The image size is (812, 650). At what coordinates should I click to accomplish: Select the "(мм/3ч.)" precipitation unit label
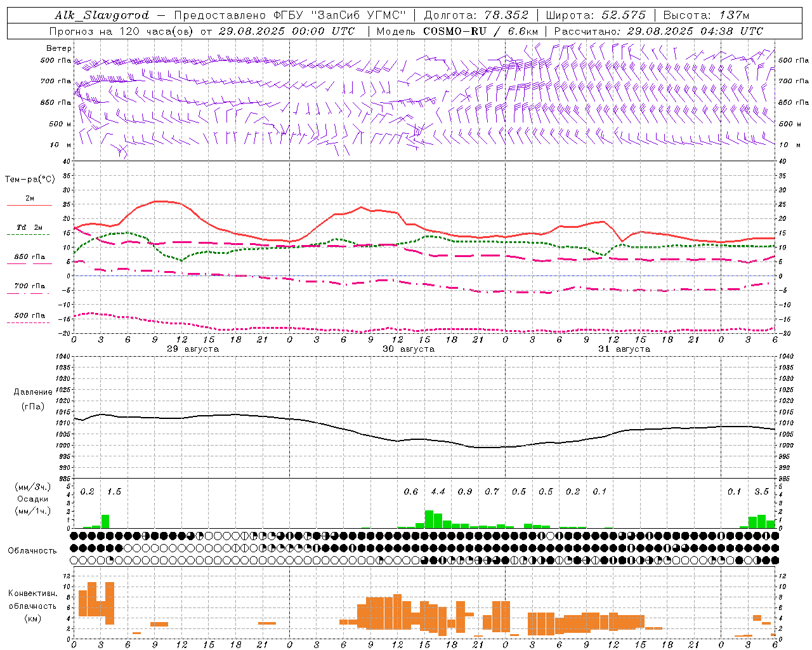click(32, 487)
